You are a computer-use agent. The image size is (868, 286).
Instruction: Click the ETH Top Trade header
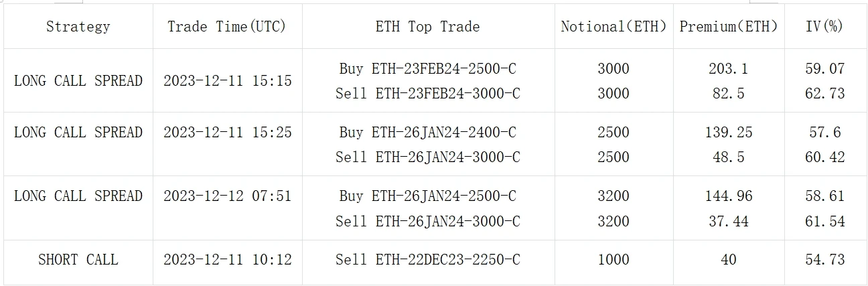pos(427,27)
